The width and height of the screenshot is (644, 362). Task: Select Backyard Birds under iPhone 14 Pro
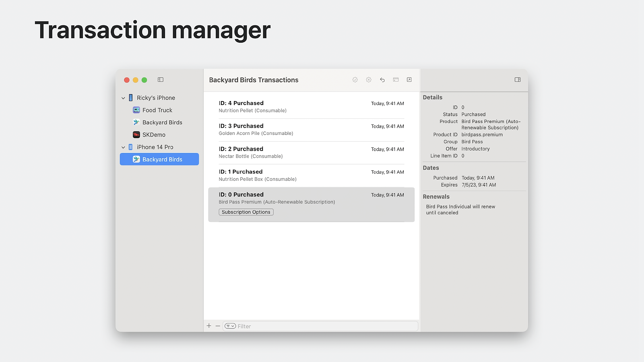click(159, 159)
